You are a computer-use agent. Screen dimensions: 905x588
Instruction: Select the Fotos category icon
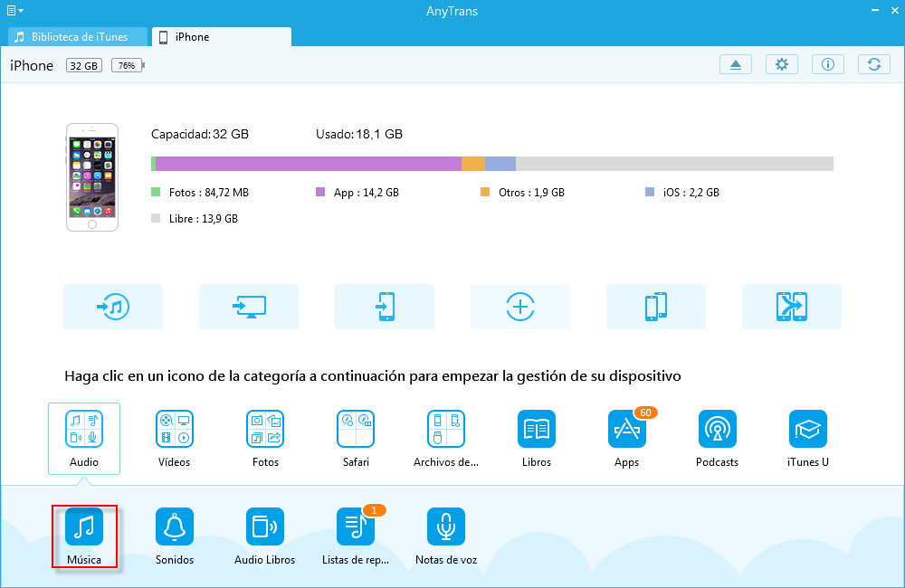tap(265, 429)
